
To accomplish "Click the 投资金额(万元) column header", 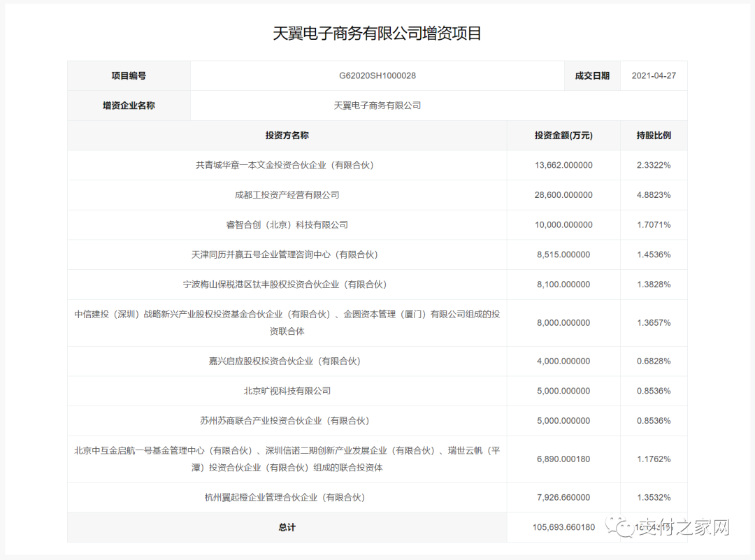I will pyautogui.click(x=563, y=136).
